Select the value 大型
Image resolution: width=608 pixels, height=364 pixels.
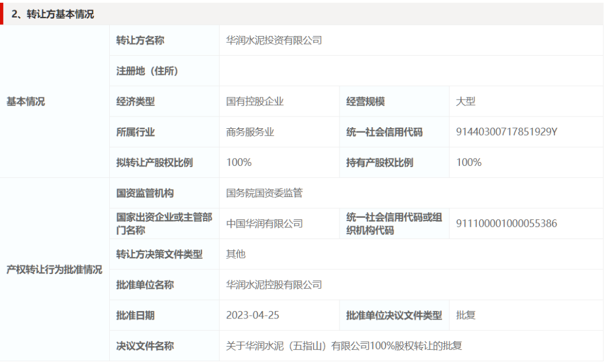coord(466,102)
